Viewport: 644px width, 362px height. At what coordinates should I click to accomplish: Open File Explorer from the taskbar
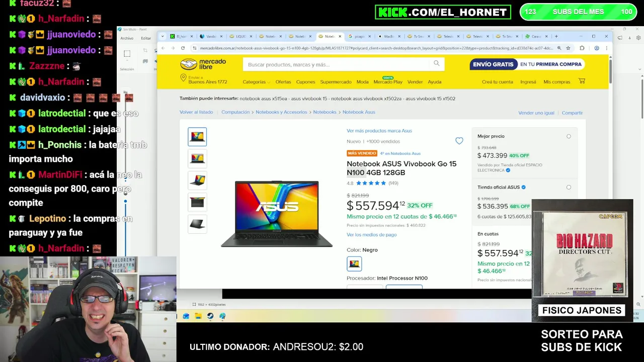pos(198,316)
